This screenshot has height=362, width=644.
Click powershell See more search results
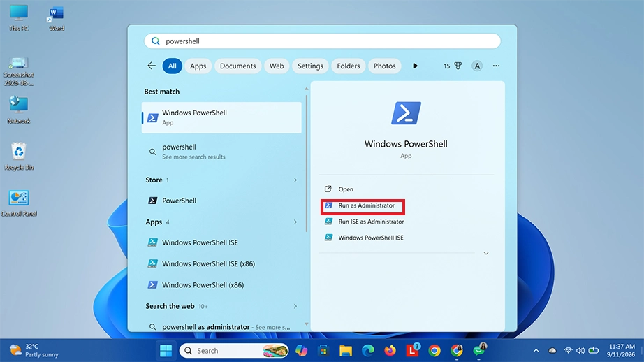pos(221,152)
